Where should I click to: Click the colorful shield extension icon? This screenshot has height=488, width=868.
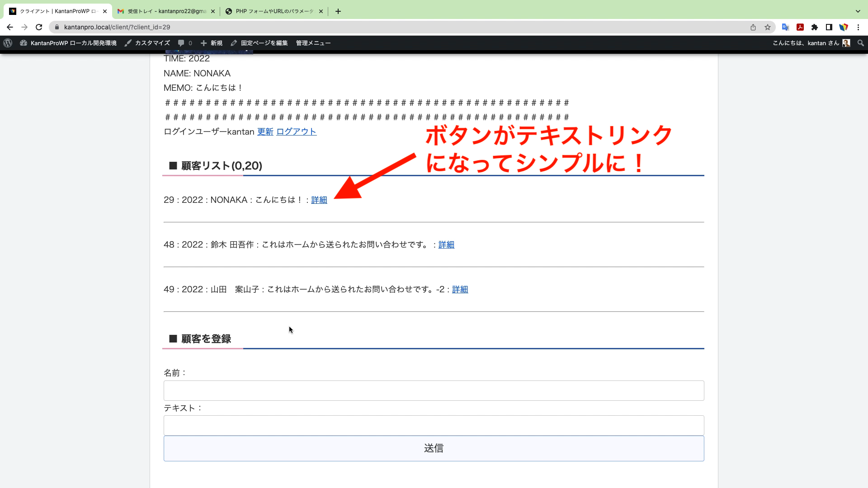coord(844,27)
